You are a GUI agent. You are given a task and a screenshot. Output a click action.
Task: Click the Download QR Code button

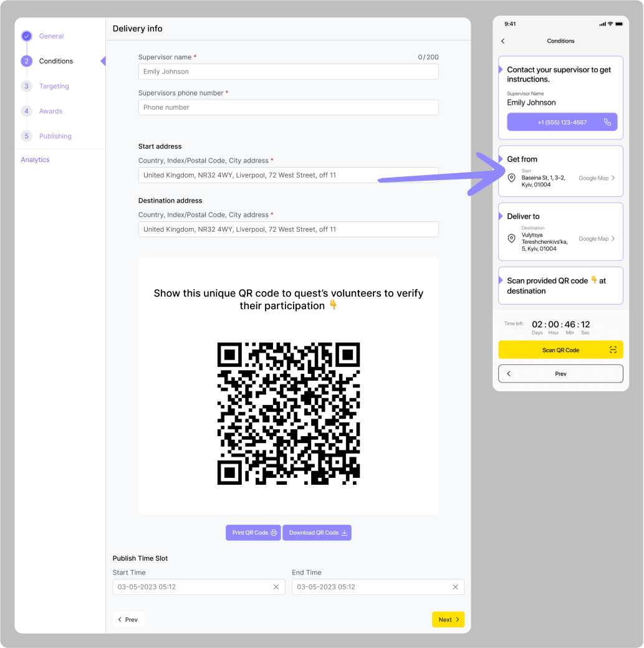(x=317, y=533)
